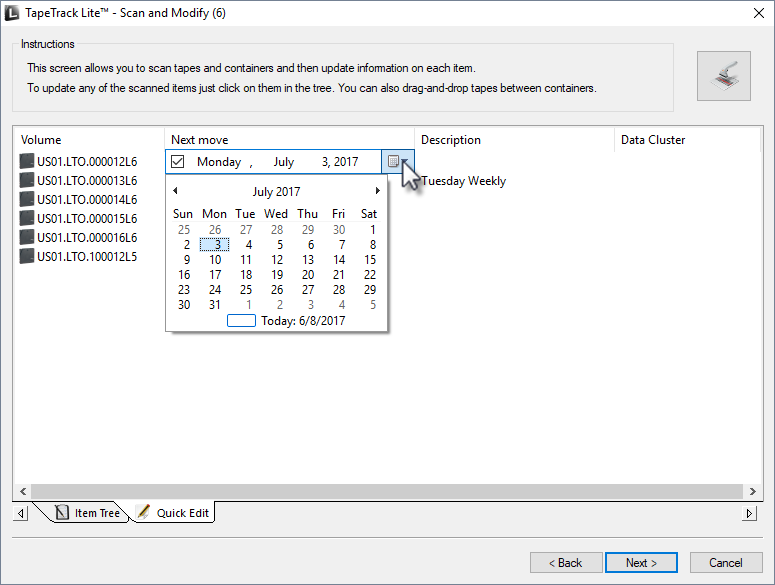Select volume US01.LTO.000013L6
The image size is (775, 585).
[87, 180]
